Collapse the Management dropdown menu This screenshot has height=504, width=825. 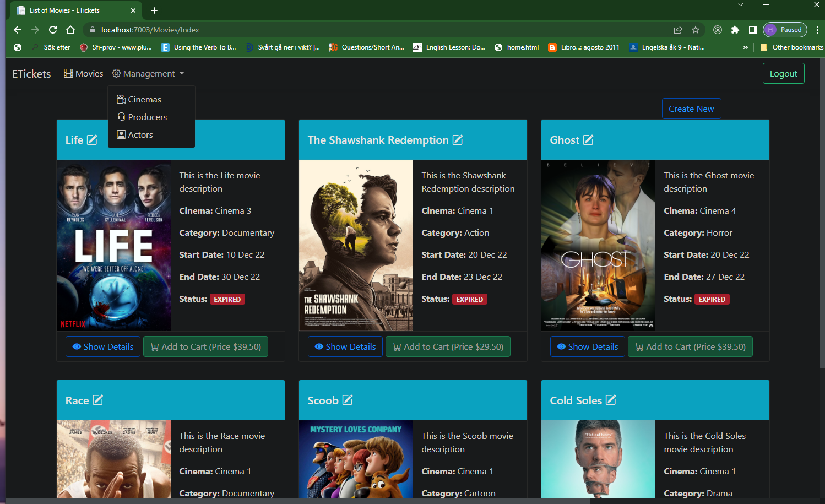pos(148,74)
